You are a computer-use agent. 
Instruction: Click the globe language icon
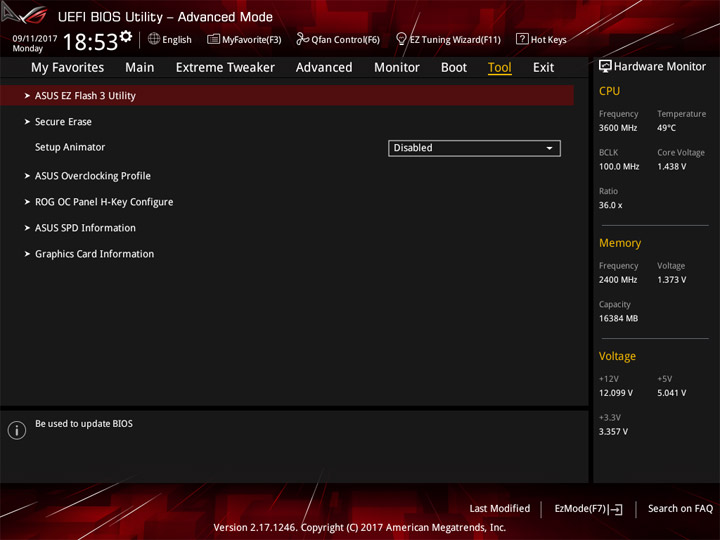154,39
